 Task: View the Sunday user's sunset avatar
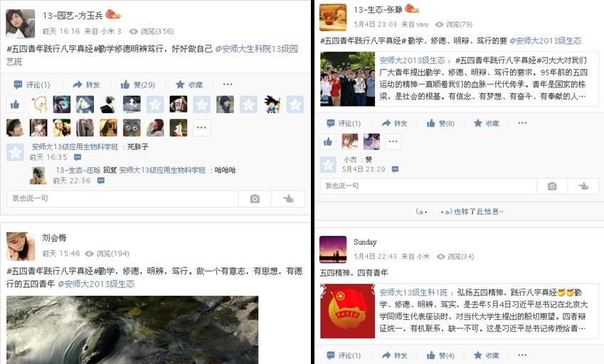coord(333,250)
